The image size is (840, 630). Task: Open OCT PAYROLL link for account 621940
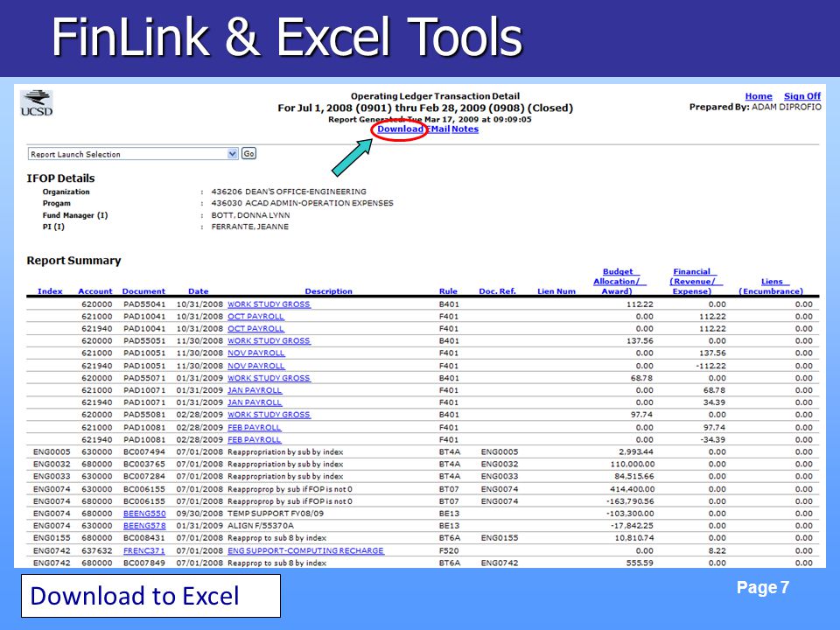[255, 329]
